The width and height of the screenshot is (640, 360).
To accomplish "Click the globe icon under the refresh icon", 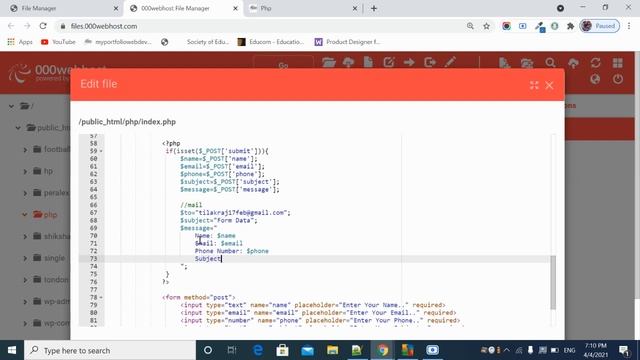I will click(595, 79).
